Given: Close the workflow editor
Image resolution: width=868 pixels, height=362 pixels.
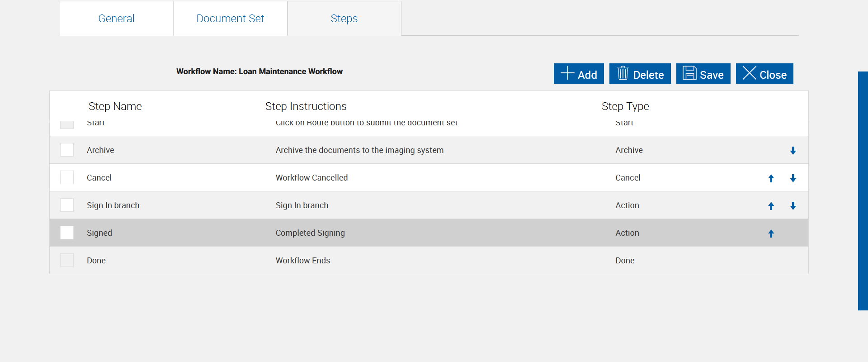Looking at the screenshot, I should [x=764, y=74].
